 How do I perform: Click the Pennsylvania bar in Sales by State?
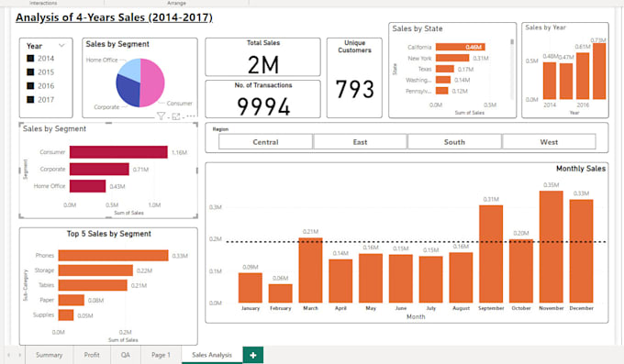point(442,91)
